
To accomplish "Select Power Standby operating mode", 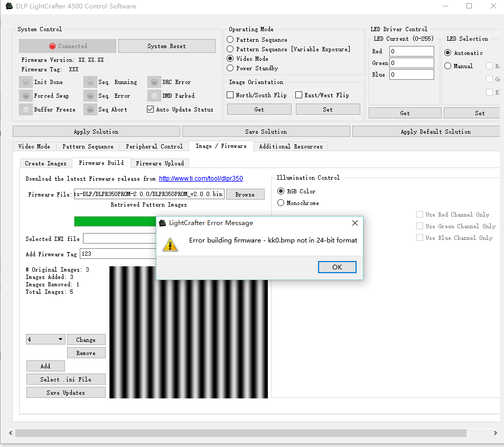I will point(230,68).
